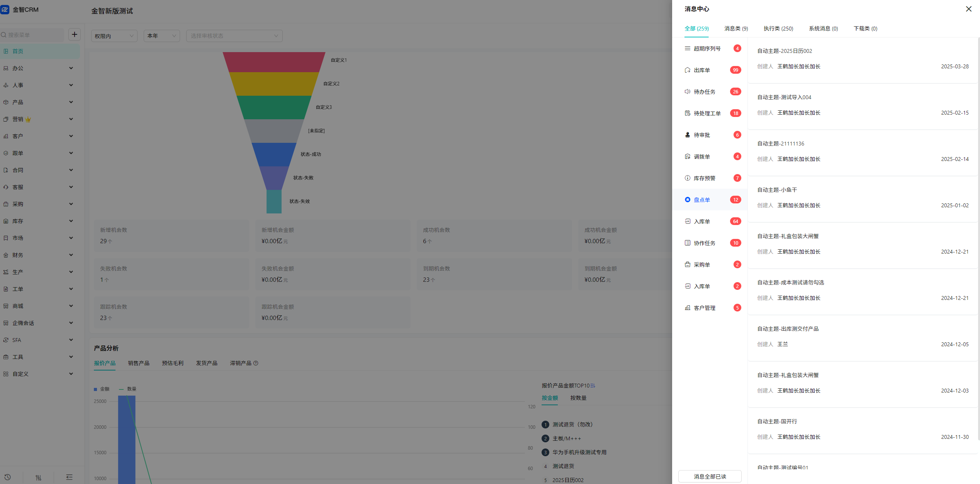Toggle the 金额 legend item in chart
Image resolution: width=980 pixels, height=484 pixels.
(102, 389)
